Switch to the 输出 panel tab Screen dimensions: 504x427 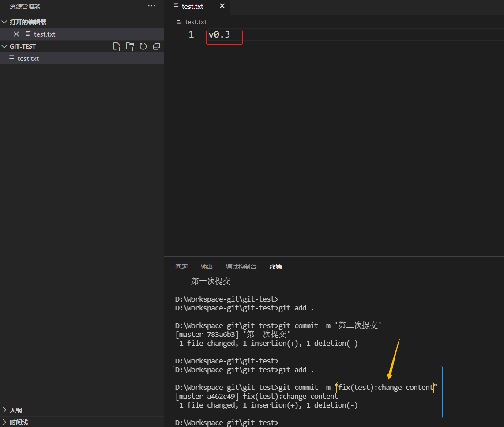tap(207, 267)
